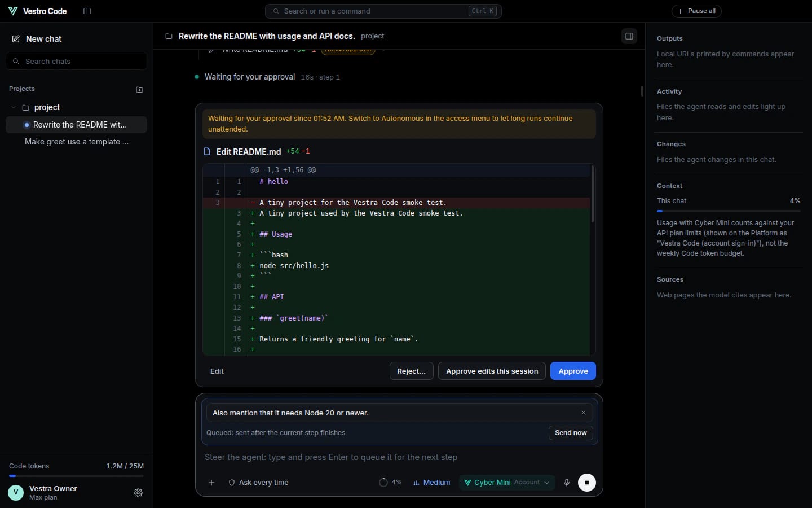Click the Vestra Code logo icon
This screenshot has width=812, height=508.
[12, 11]
